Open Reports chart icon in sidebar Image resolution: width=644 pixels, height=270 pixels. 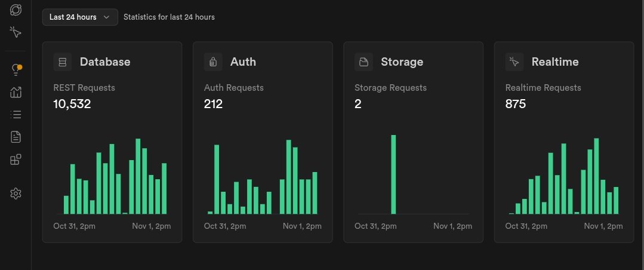(x=16, y=92)
